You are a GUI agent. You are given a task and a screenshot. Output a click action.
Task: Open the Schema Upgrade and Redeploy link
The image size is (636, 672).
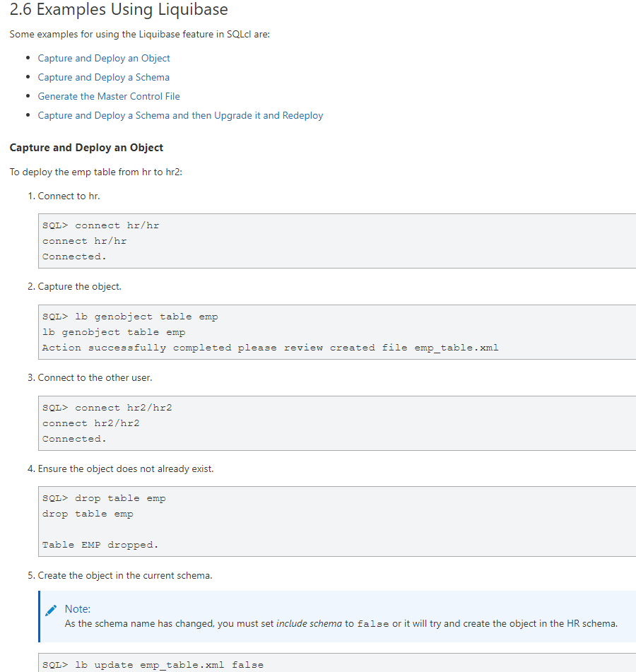[180, 116]
